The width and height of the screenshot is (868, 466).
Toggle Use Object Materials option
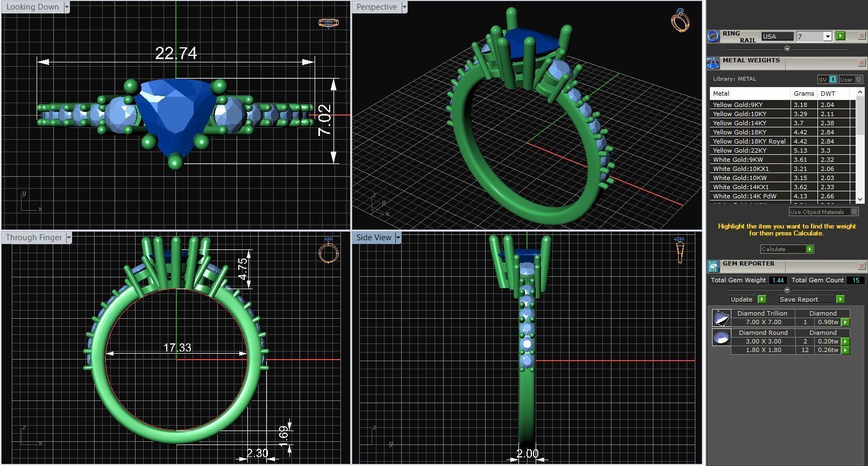click(x=823, y=212)
